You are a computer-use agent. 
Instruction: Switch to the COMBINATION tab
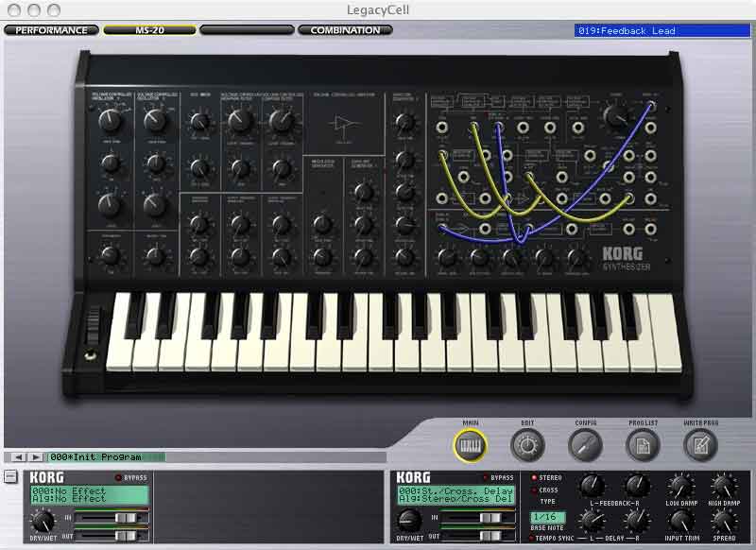click(x=345, y=30)
